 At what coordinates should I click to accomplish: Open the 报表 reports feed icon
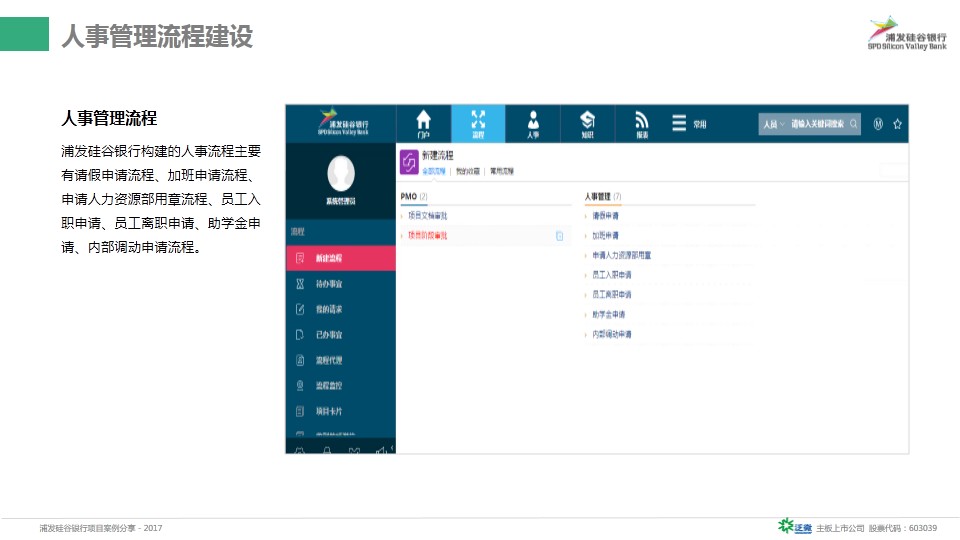(x=642, y=124)
